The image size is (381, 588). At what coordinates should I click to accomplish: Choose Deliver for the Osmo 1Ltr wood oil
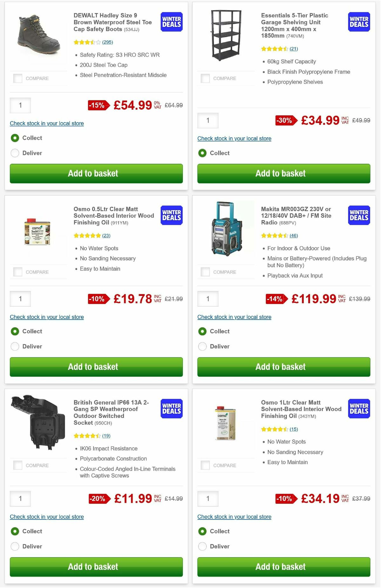[x=202, y=546]
